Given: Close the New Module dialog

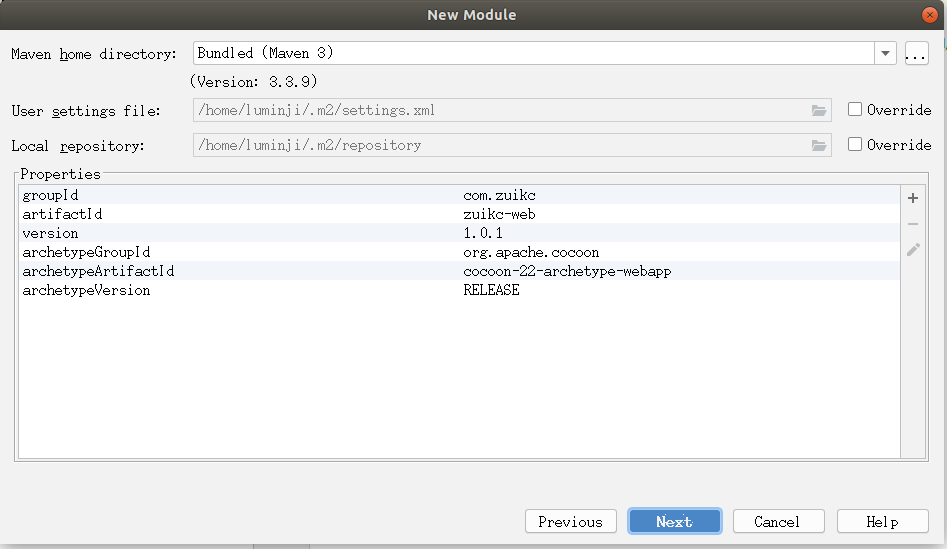Looking at the screenshot, I should (x=931, y=14).
